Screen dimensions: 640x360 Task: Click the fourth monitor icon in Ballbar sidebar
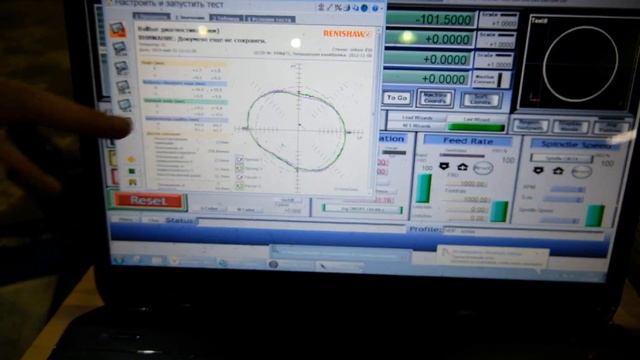click(123, 87)
